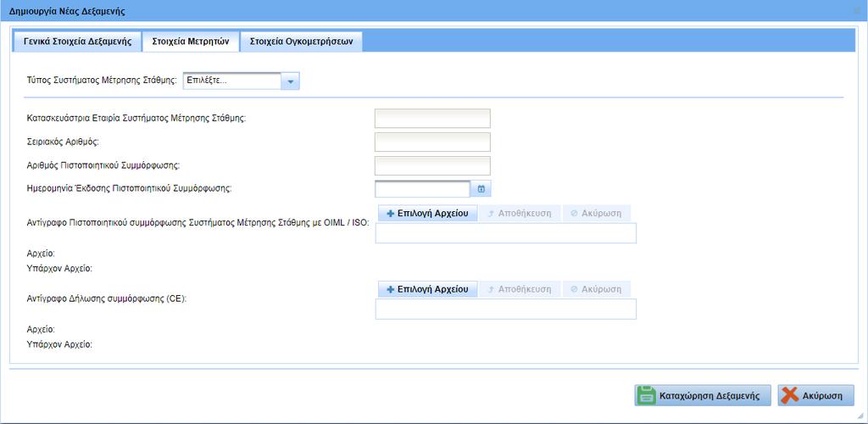
Task: Click the Σειριακός Αριθμός: label
Action: (x=63, y=142)
